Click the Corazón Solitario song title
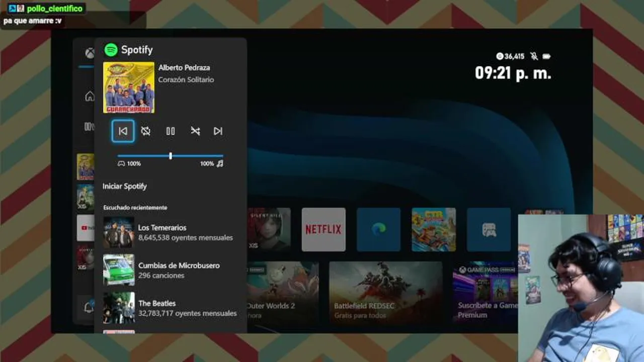The image size is (644, 362). 186,79
